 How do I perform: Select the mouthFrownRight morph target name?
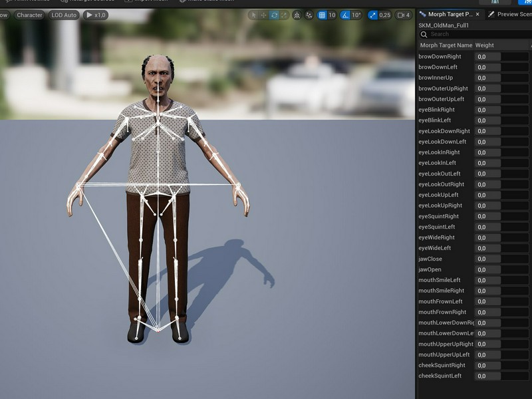point(442,312)
